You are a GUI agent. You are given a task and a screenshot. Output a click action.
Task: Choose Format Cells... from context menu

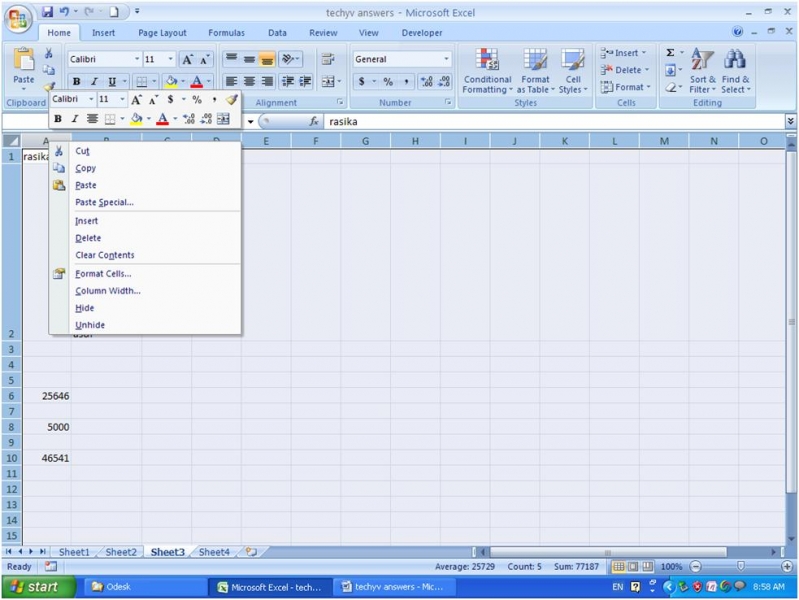pos(103,273)
